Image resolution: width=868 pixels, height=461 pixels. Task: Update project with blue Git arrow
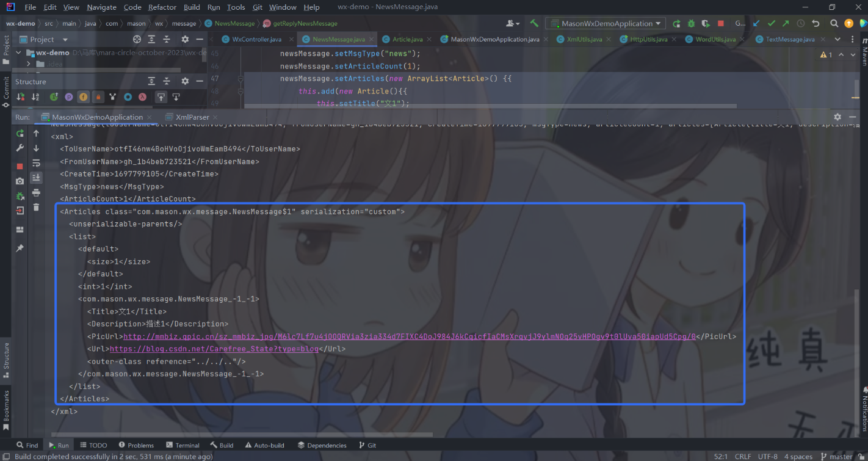pos(757,23)
